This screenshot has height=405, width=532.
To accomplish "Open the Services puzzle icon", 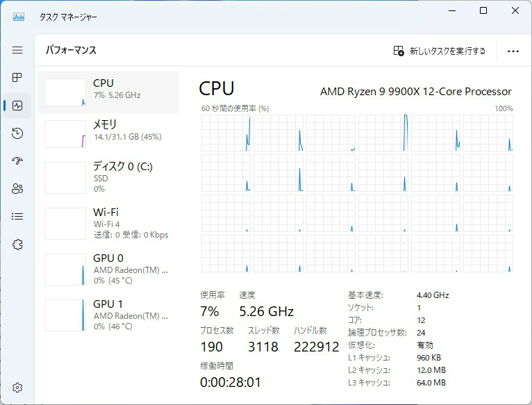I will [x=17, y=245].
